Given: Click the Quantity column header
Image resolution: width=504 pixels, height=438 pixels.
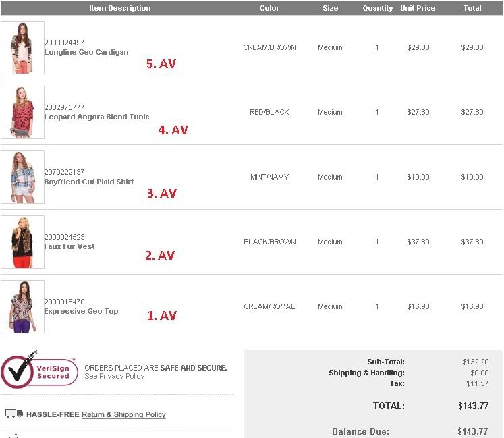Looking at the screenshot, I should pos(377,8).
